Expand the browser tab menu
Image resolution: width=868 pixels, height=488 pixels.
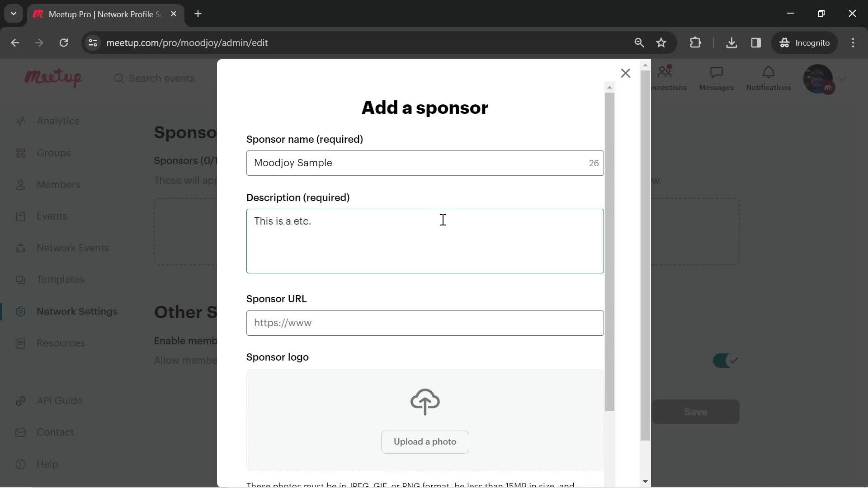(x=13, y=14)
